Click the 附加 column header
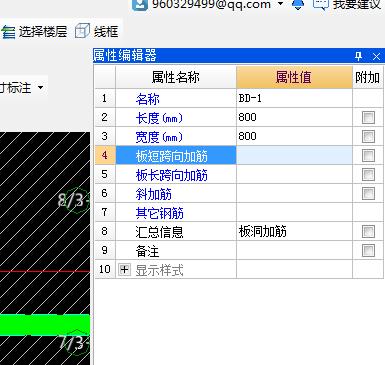Viewport: 385px width, 365px height. click(367, 77)
